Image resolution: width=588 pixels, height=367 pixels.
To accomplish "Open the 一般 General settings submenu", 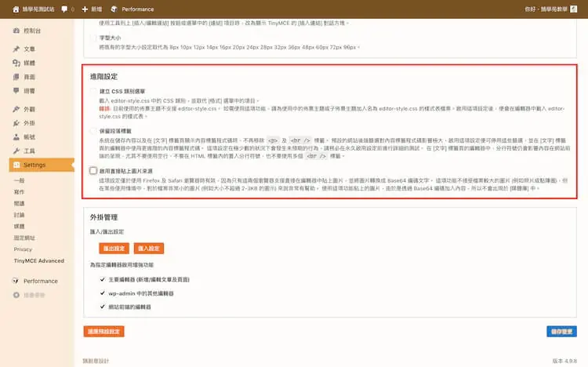I will click(19, 180).
